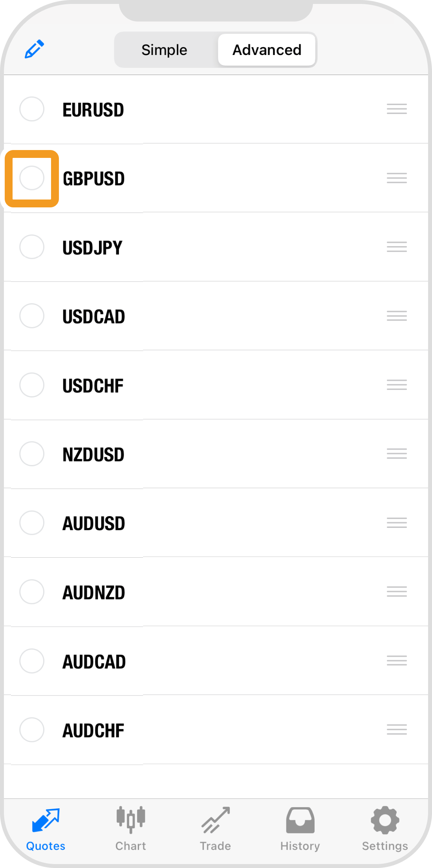Tap the pencil edit icon

[34, 49]
